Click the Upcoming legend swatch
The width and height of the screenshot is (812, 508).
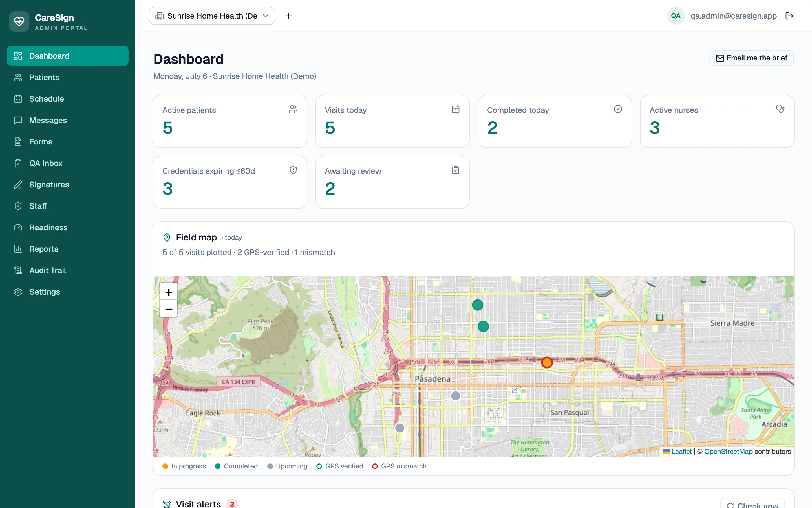[270, 466]
